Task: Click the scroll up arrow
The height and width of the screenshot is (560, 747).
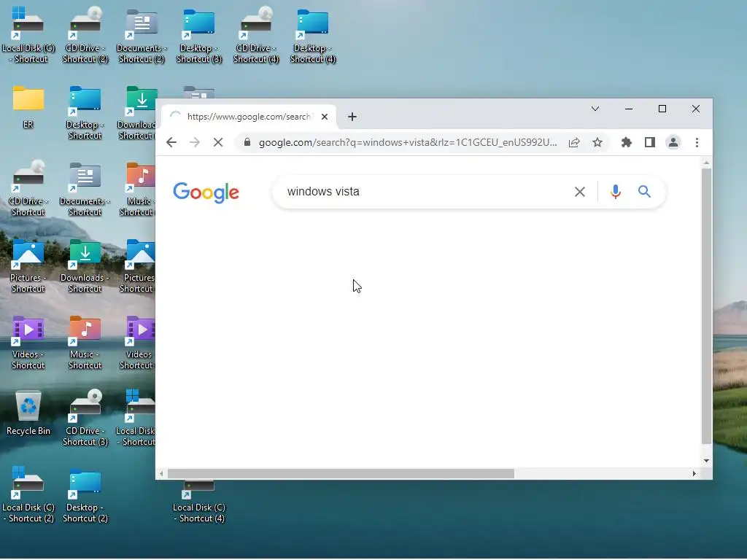Action: pyautogui.click(x=706, y=163)
